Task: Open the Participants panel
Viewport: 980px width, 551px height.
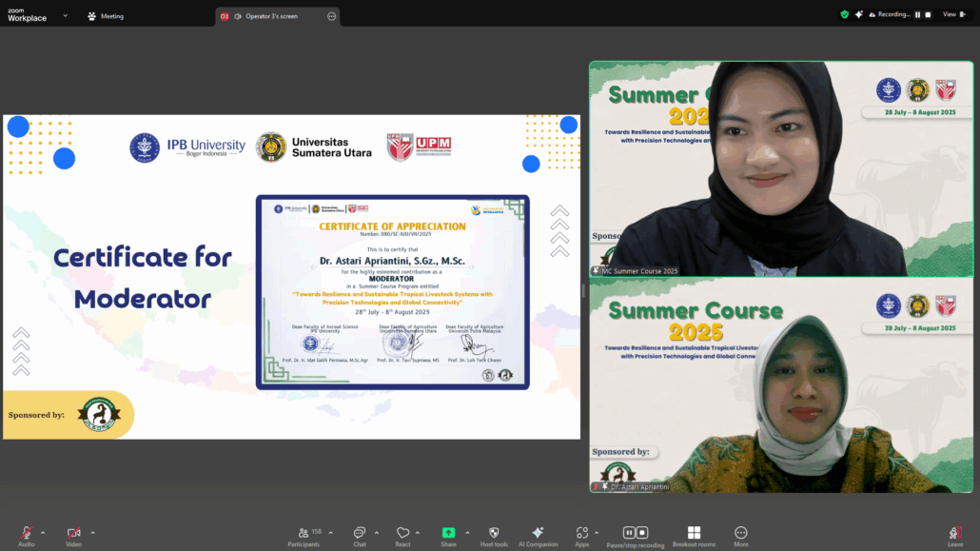Action: pyautogui.click(x=304, y=533)
